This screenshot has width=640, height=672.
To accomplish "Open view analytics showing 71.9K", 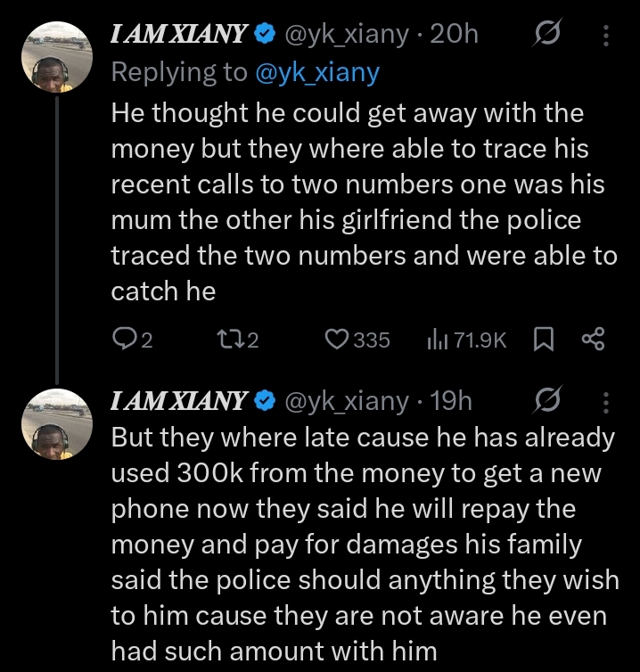I will click(x=439, y=339).
